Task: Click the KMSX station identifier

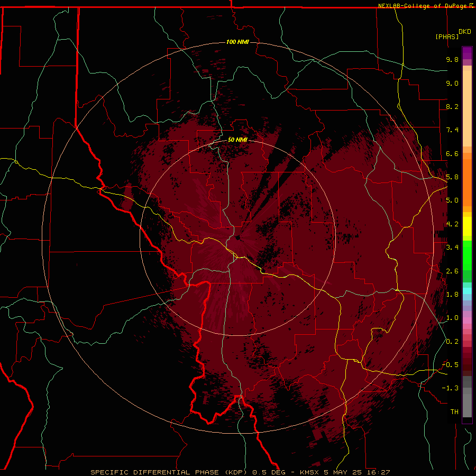Action: (x=309, y=472)
